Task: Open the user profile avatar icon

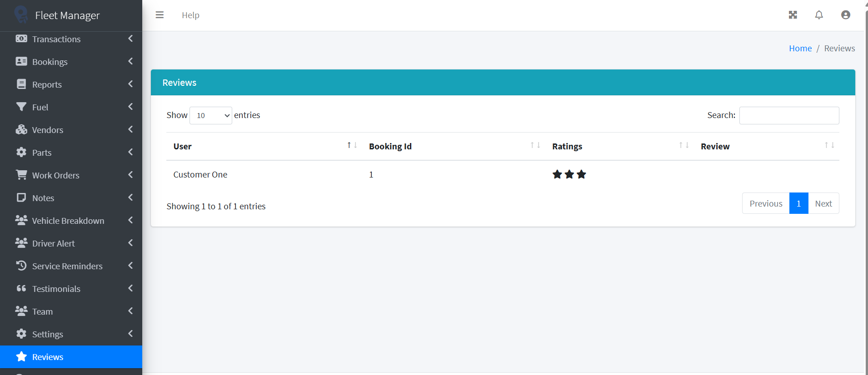Action: (845, 15)
